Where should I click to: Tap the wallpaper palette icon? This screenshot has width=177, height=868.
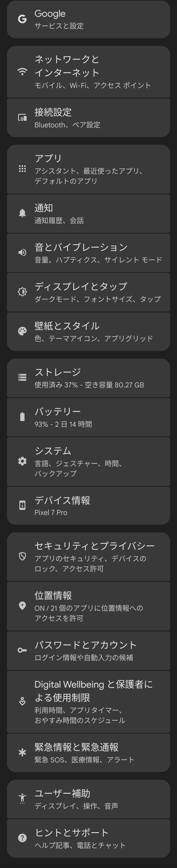pos(22,331)
